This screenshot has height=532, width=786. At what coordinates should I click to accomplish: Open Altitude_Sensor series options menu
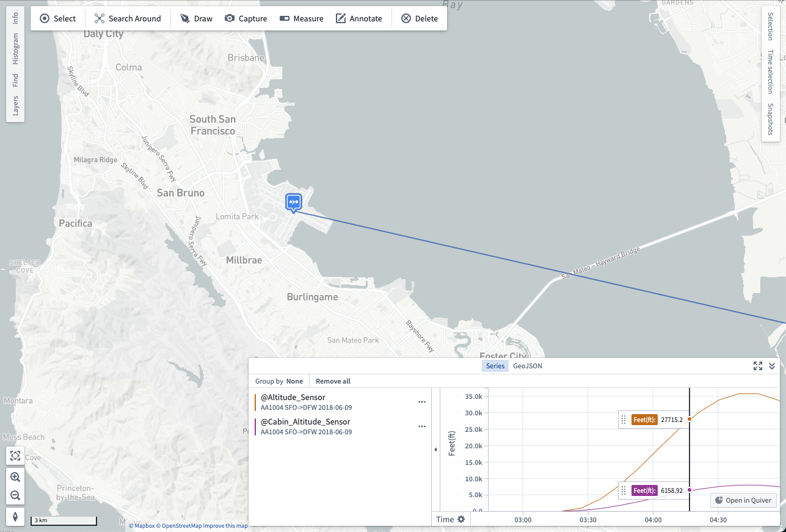pyautogui.click(x=421, y=402)
